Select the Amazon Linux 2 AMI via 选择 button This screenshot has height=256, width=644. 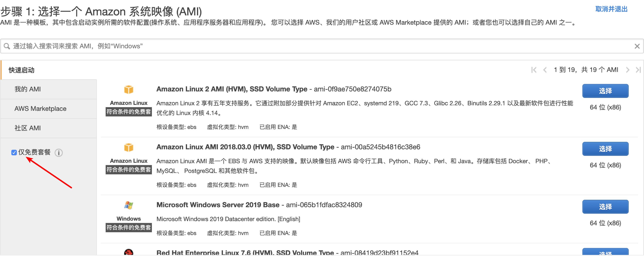(605, 91)
